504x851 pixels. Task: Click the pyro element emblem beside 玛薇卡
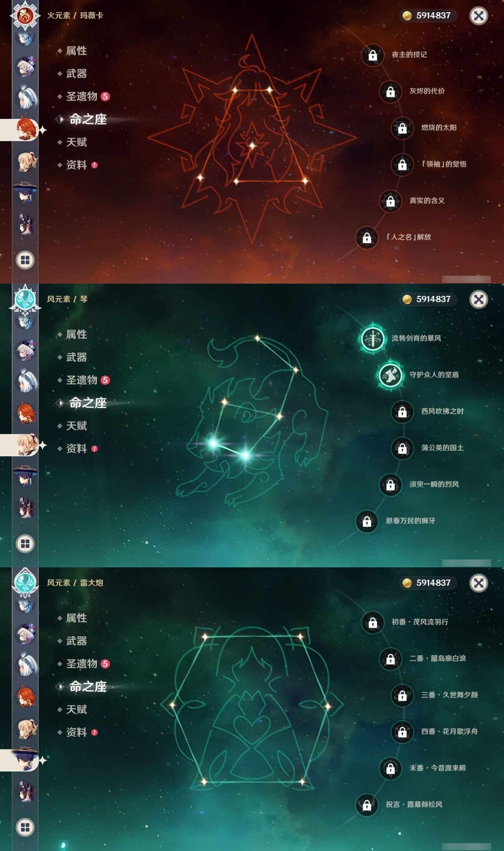click(x=25, y=16)
